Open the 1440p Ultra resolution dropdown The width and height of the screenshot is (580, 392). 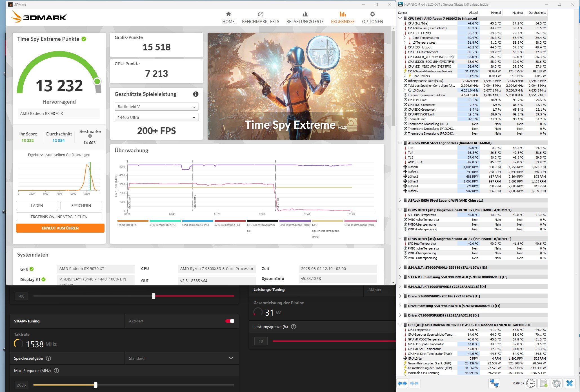(156, 117)
